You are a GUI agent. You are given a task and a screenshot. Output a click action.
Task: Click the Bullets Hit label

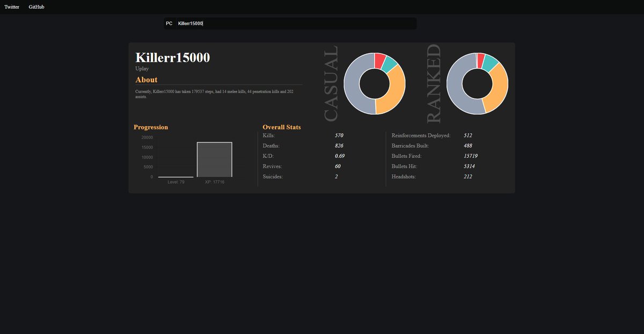405,166
